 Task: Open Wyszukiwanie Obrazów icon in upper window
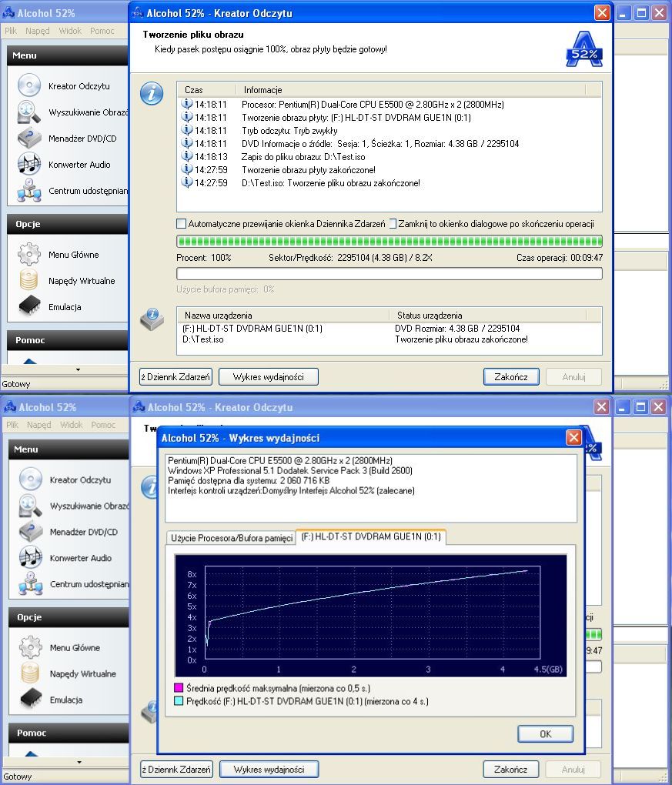click(29, 112)
